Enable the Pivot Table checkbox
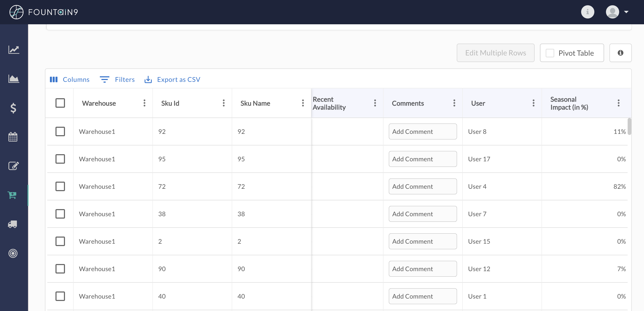 coord(550,53)
